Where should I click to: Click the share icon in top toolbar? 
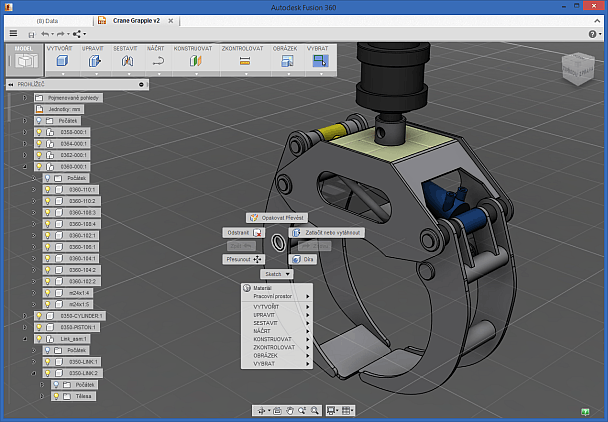[x=77, y=34]
